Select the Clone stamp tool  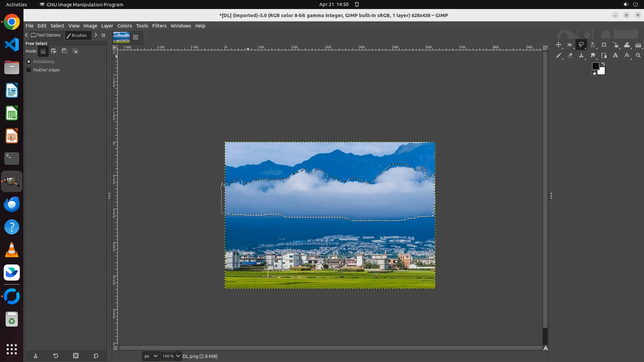pyautogui.click(x=581, y=56)
